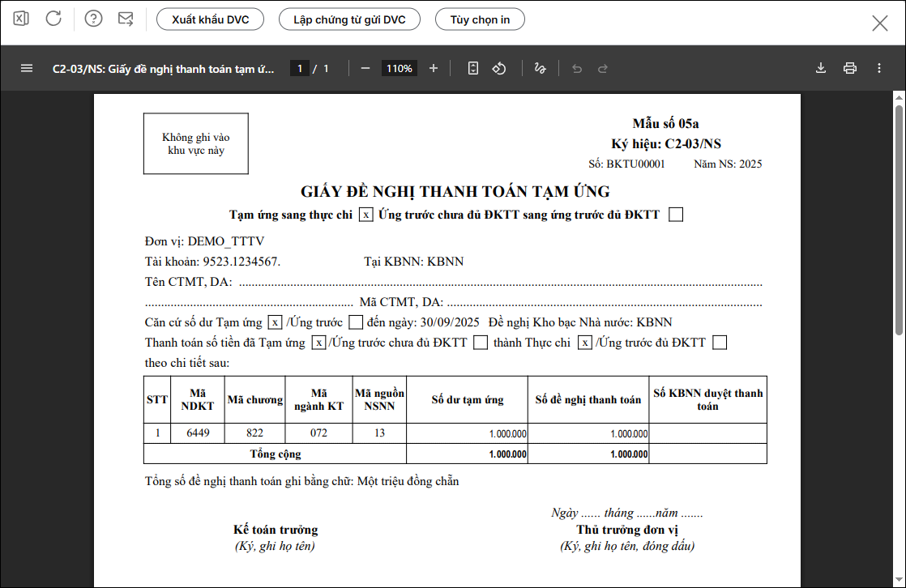Print the document with printer icon

point(850,68)
